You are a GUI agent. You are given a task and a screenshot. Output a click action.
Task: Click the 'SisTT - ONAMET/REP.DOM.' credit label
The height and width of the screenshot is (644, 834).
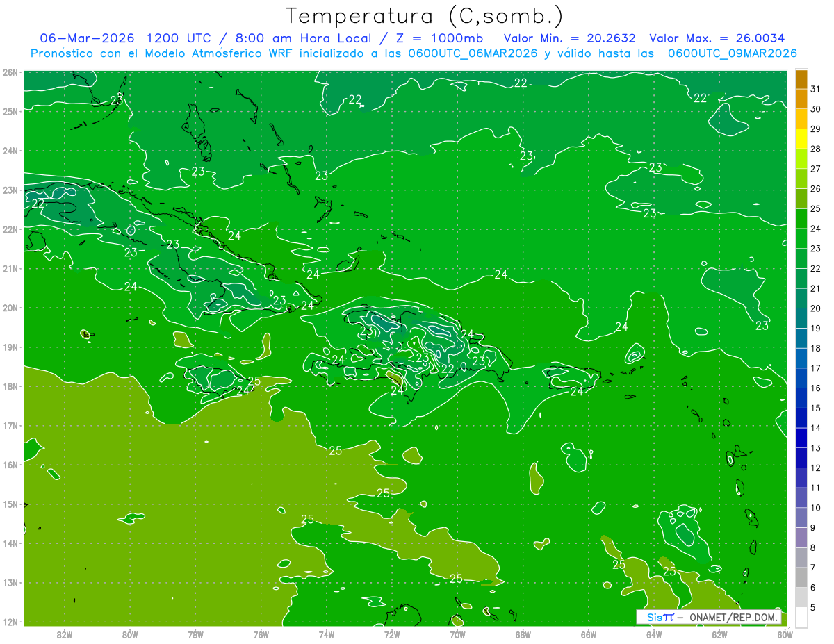point(708,617)
